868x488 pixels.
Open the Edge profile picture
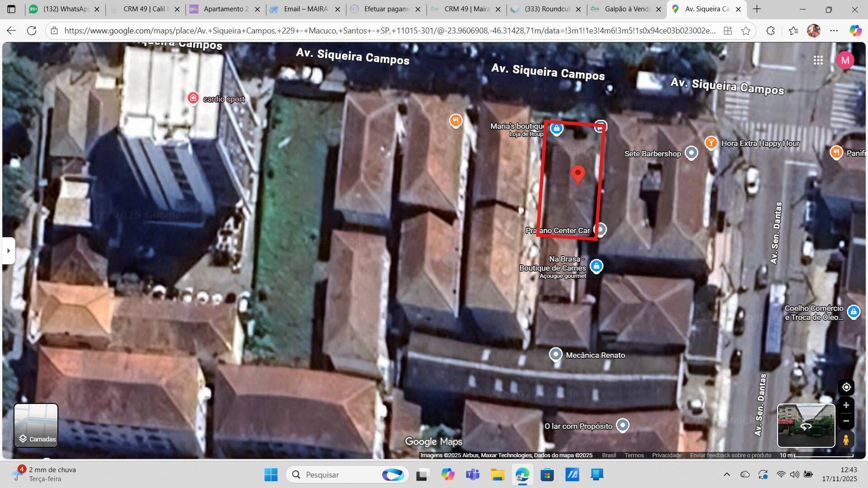[x=814, y=31]
